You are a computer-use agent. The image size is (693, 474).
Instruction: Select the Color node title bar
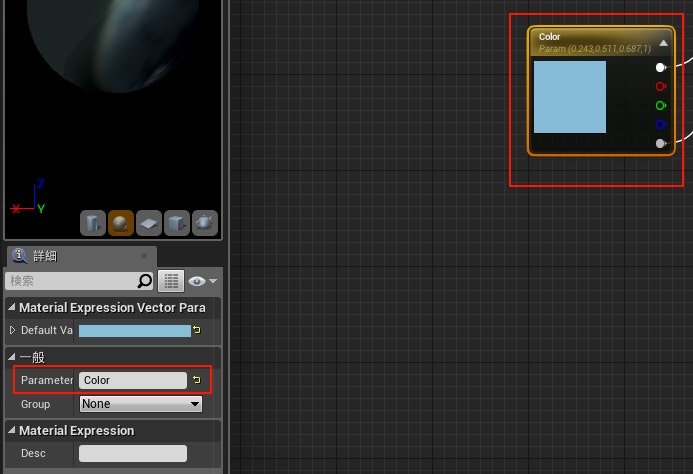[601, 42]
